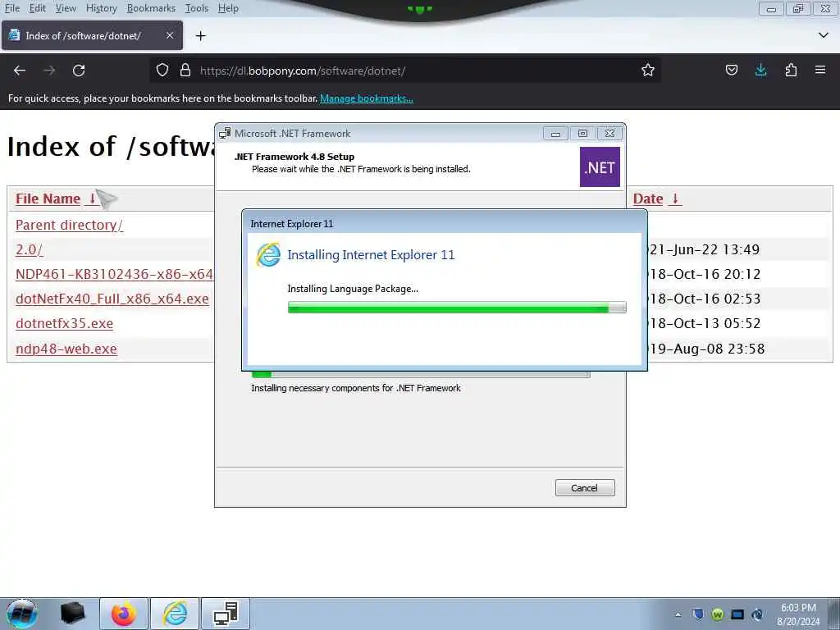Bookmark this page with the star icon

click(648, 71)
